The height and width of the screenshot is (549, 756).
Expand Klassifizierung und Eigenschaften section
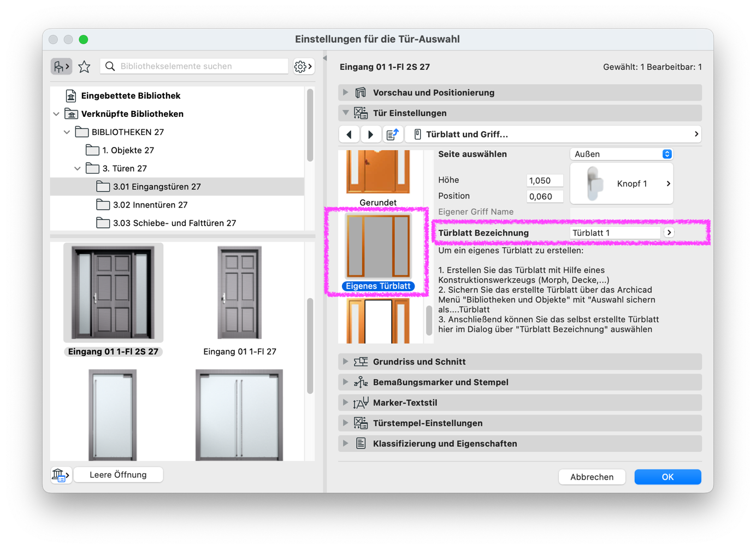[345, 444]
